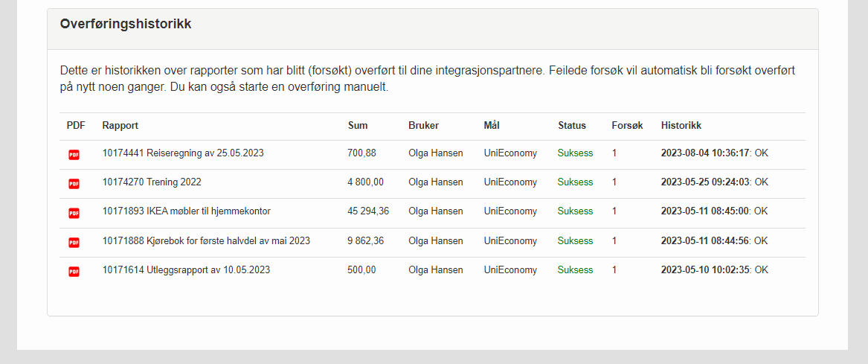The height and width of the screenshot is (364, 868).
Task: Click report 10174441 Reiseregning av 25.05.2023
Action: click(x=183, y=153)
